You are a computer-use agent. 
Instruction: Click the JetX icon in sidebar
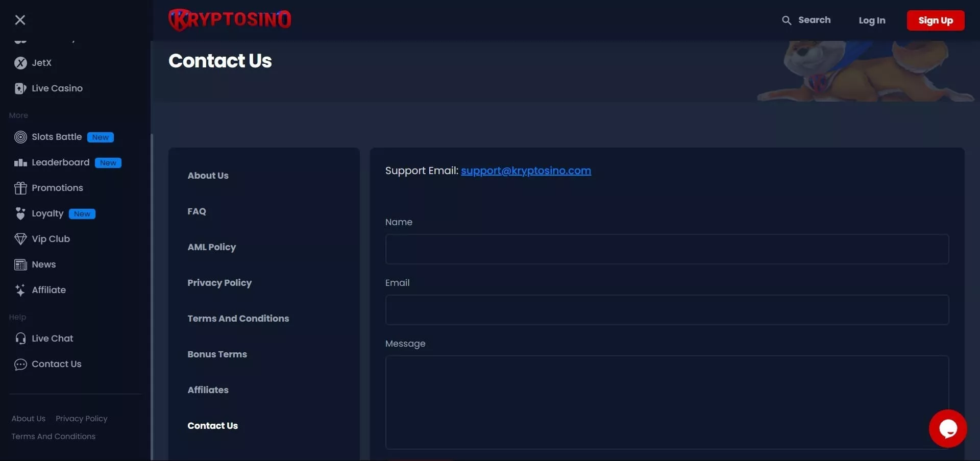[x=20, y=63]
